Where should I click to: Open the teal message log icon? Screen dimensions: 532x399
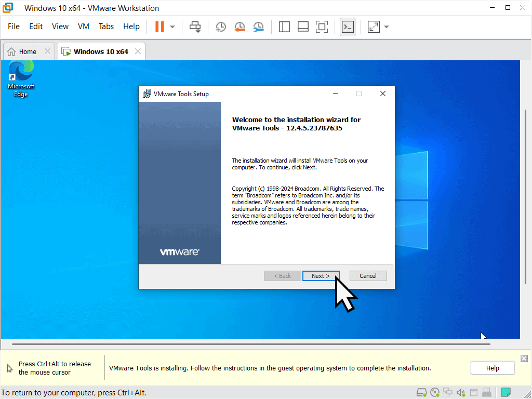pos(506,392)
